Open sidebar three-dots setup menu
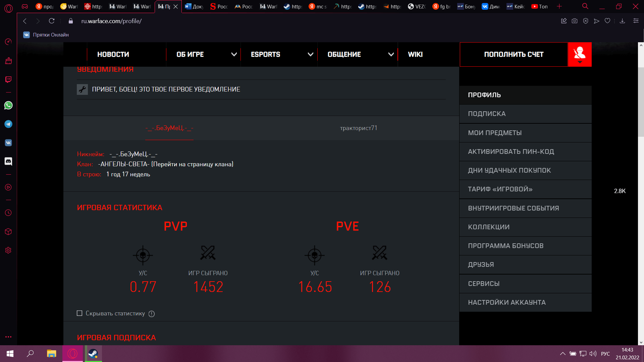This screenshot has width=644, height=362. pos(8,337)
